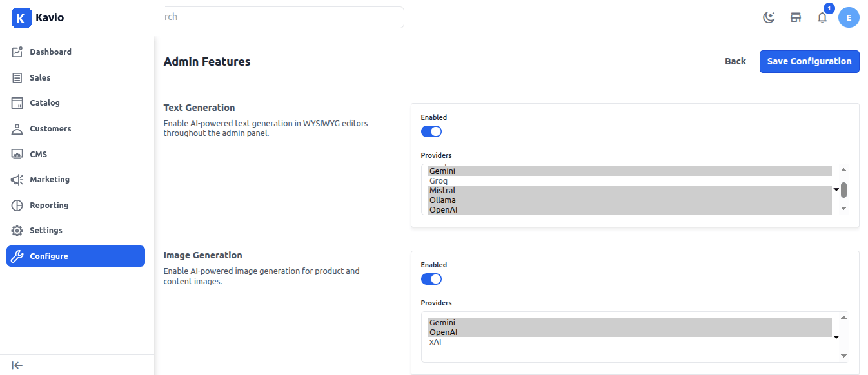Open the user avatar "E" menu
The height and width of the screenshot is (375, 868).
(849, 17)
